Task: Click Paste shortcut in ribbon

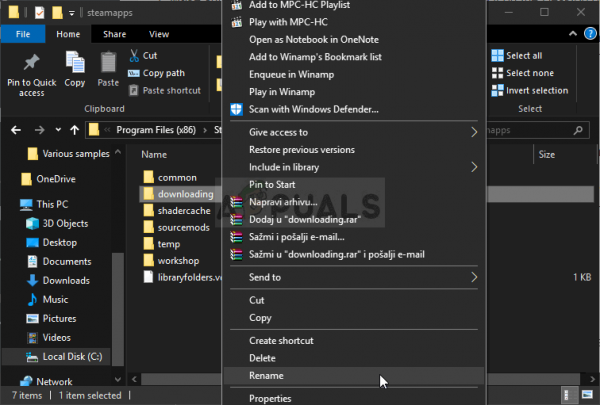Action: point(165,91)
